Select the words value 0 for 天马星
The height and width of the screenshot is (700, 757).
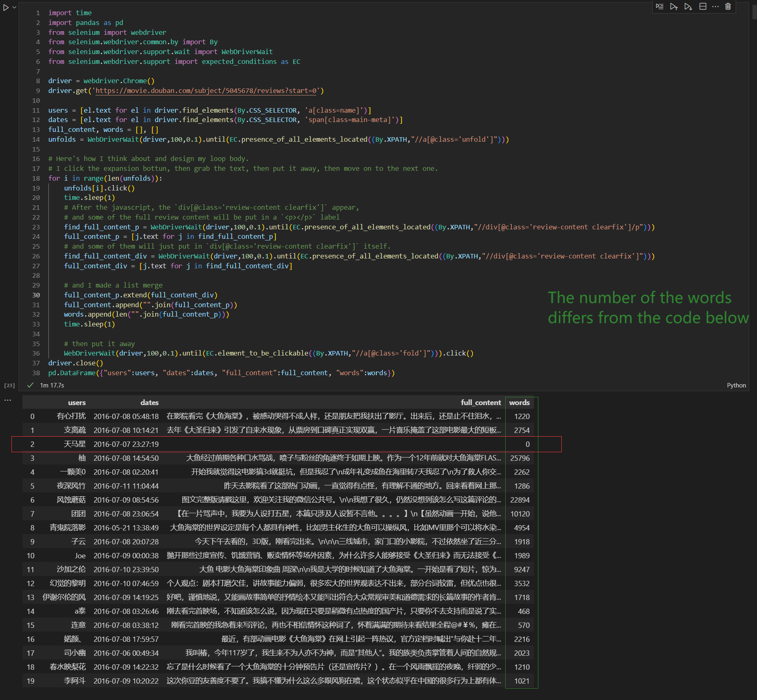coord(527,444)
